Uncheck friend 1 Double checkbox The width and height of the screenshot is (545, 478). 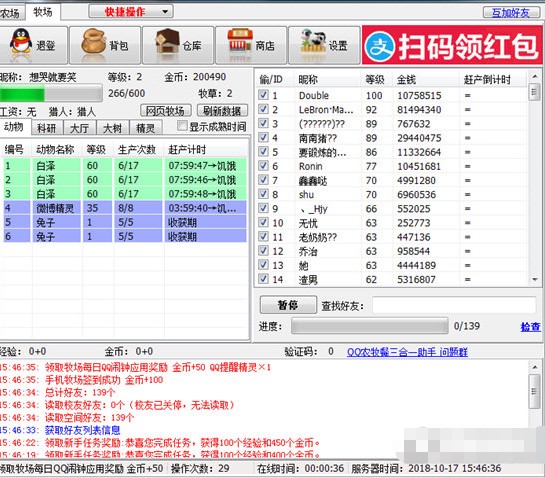(263, 95)
